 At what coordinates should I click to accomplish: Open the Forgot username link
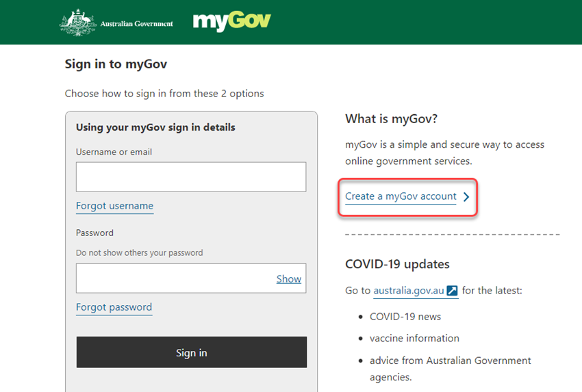coord(115,206)
